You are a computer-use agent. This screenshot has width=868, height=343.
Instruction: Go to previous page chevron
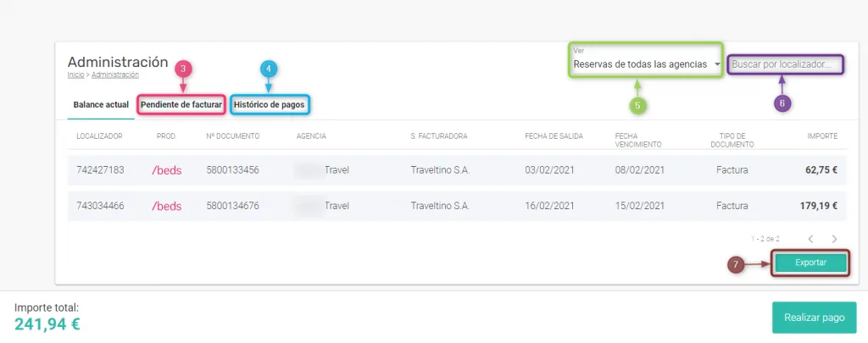(x=810, y=240)
